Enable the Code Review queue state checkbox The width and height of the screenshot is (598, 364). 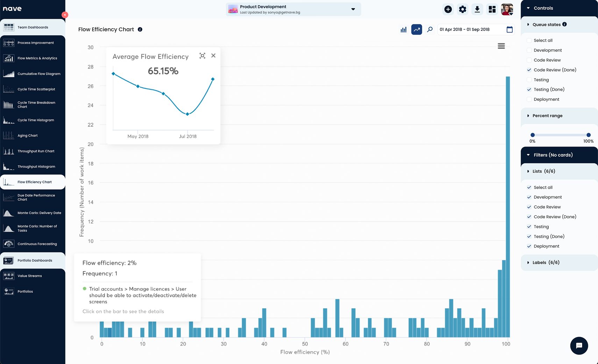tap(529, 60)
